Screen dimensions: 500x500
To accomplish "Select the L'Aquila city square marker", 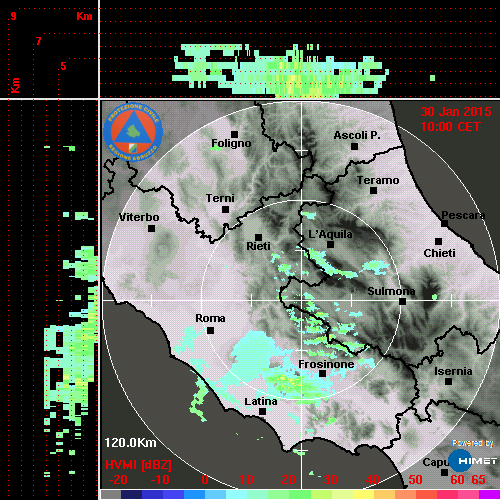I will point(330,245).
